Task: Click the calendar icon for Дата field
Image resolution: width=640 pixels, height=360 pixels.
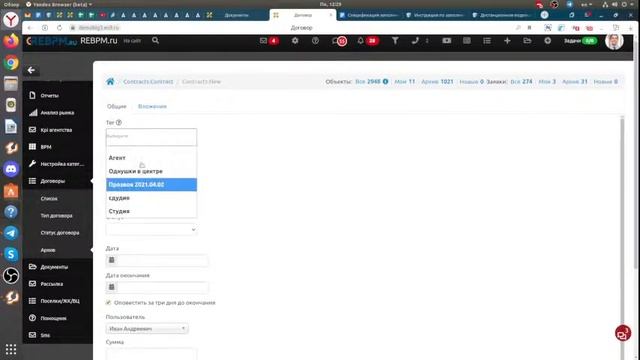Action: pos(111,260)
